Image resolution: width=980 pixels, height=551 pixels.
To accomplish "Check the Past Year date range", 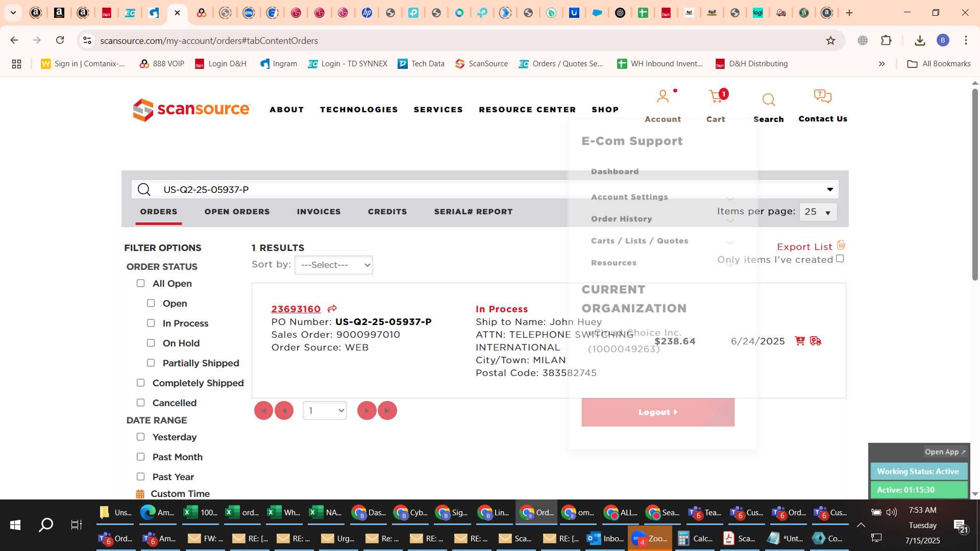I will tap(140, 477).
